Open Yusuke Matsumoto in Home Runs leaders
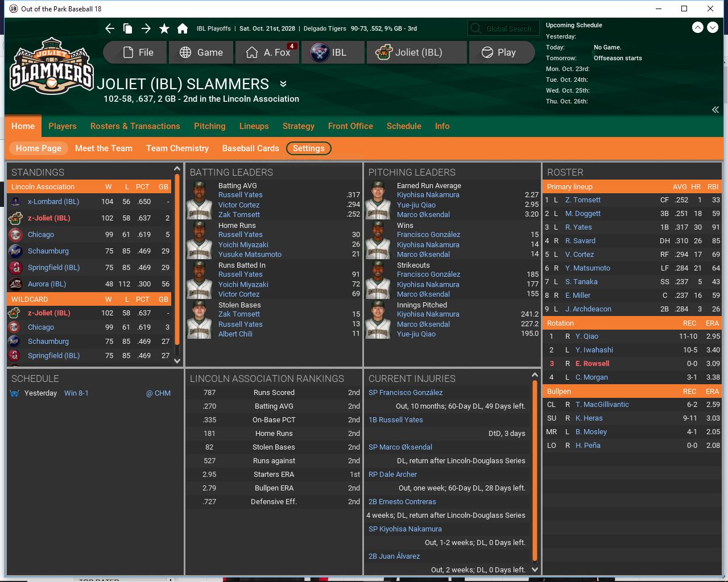 pyautogui.click(x=250, y=255)
